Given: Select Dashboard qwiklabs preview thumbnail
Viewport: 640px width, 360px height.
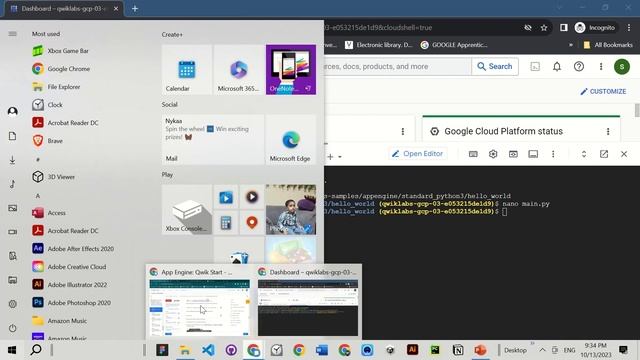Looking at the screenshot, I should point(308,307).
